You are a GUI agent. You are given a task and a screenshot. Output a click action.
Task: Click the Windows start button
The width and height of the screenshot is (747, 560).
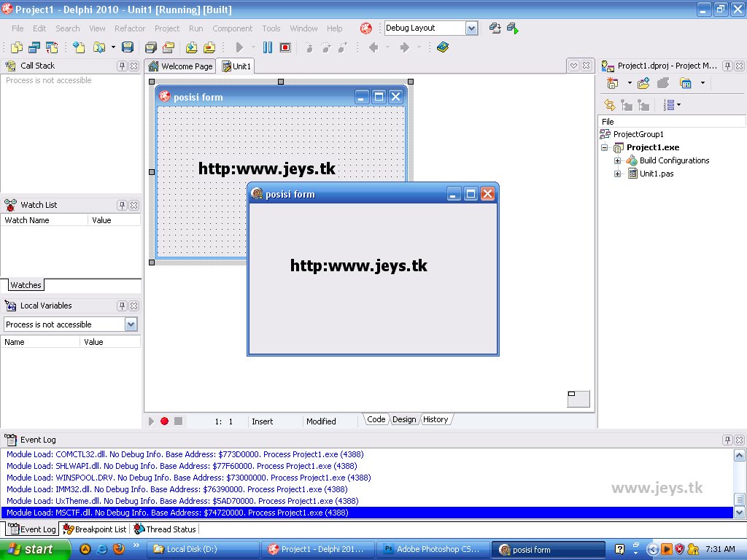tap(35, 549)
